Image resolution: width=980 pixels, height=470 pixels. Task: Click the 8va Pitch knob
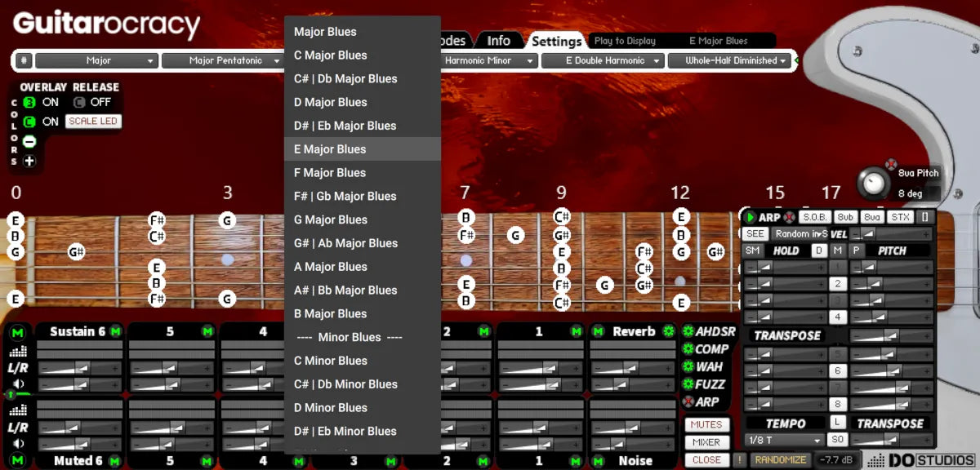[x=875, y=184]
